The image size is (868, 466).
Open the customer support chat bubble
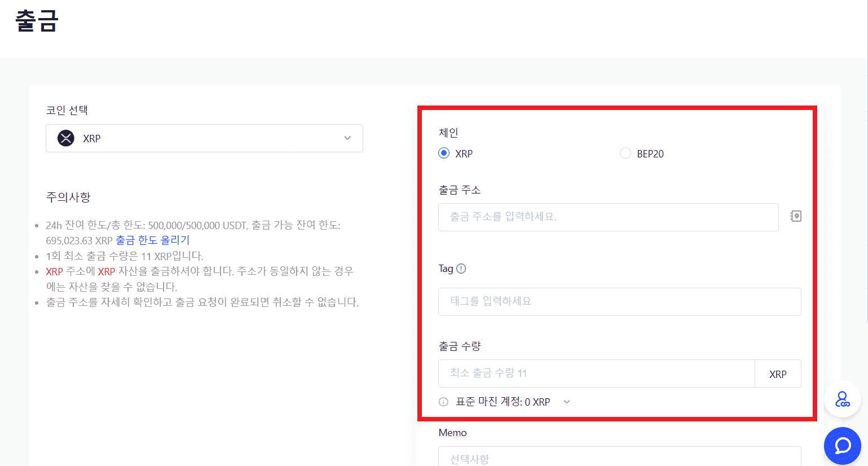click(x=842, y=446)
